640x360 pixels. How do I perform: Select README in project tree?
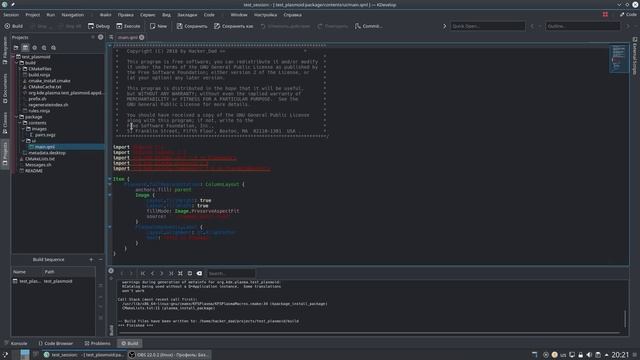coord(33,171)
